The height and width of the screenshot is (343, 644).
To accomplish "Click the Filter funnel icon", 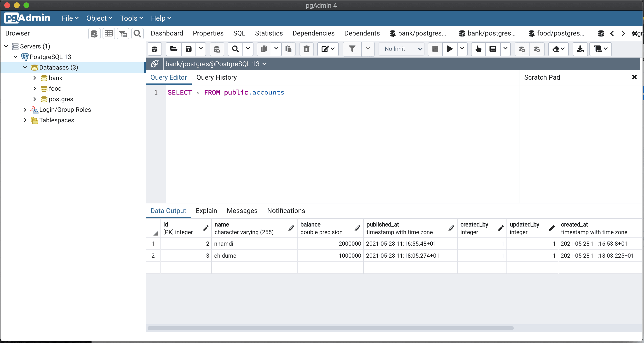I will (352, 49).
